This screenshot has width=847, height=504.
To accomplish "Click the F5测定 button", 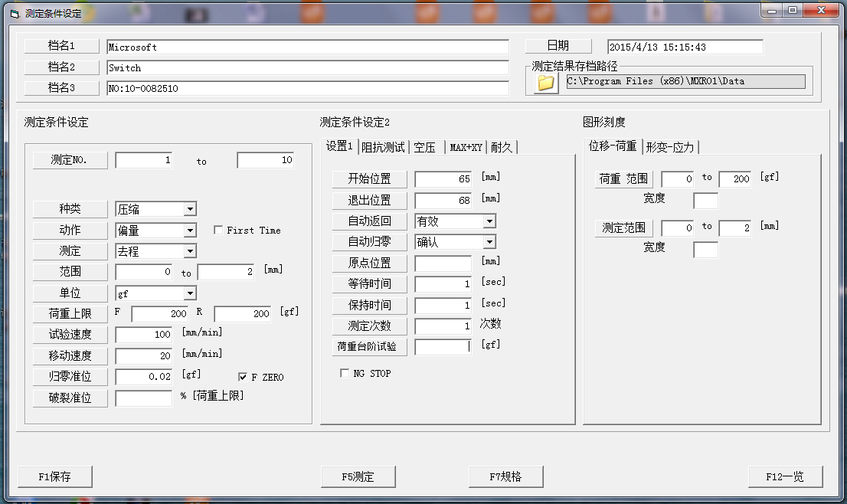I will tap(358, 476).
